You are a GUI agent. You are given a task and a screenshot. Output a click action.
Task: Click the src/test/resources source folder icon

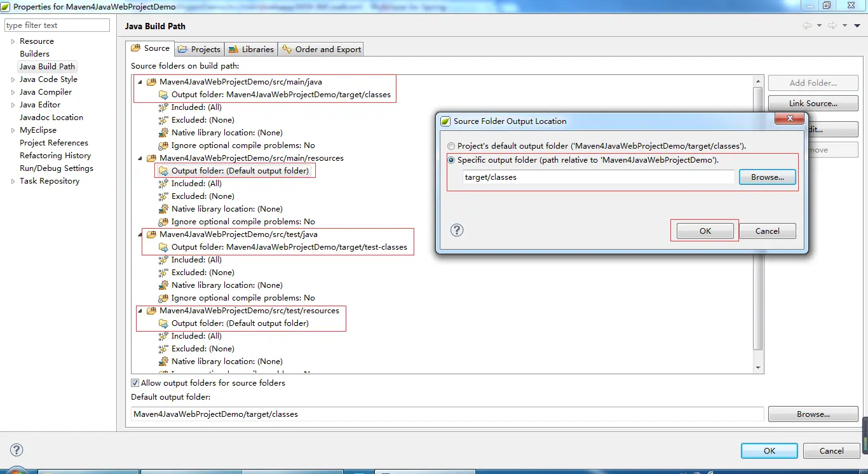pos(151,311)
